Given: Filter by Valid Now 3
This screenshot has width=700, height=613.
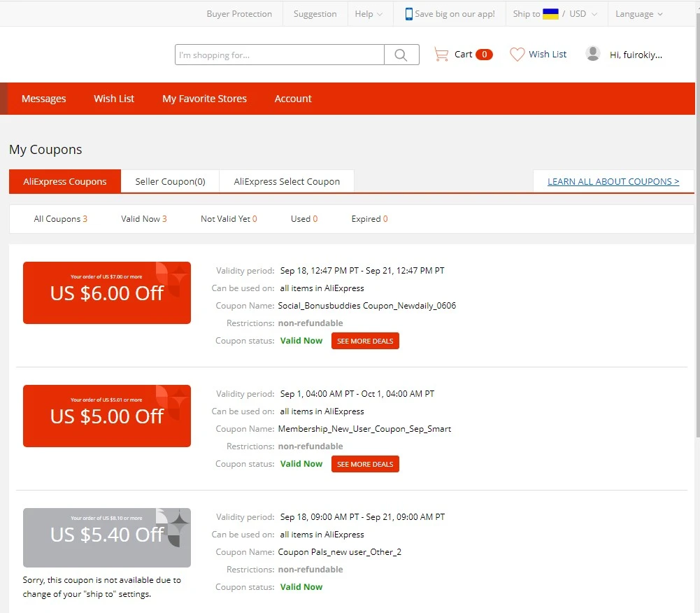Looking at the screenshot, I should click(x=144, y=219).
